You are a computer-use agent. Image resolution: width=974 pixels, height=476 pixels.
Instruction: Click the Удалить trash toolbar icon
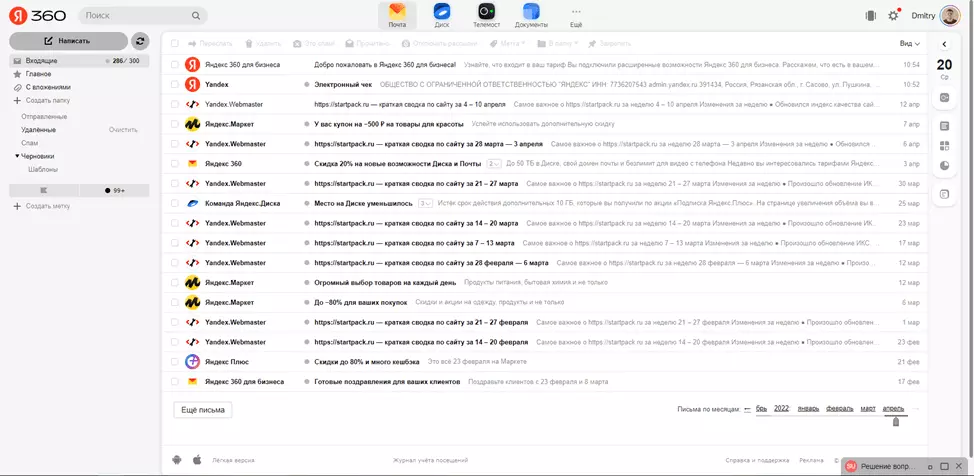click(248, 43)
